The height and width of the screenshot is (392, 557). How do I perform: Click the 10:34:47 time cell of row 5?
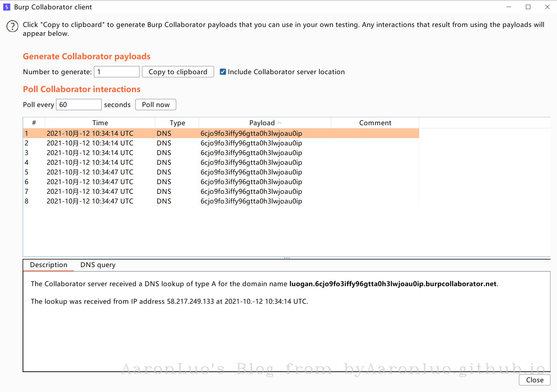[x=100, y=172]
